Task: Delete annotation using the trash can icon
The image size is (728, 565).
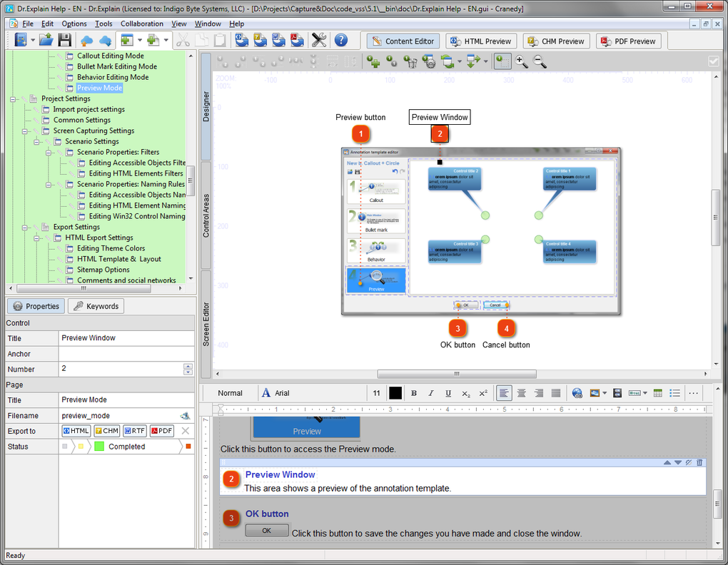Action: coord(410,61)
